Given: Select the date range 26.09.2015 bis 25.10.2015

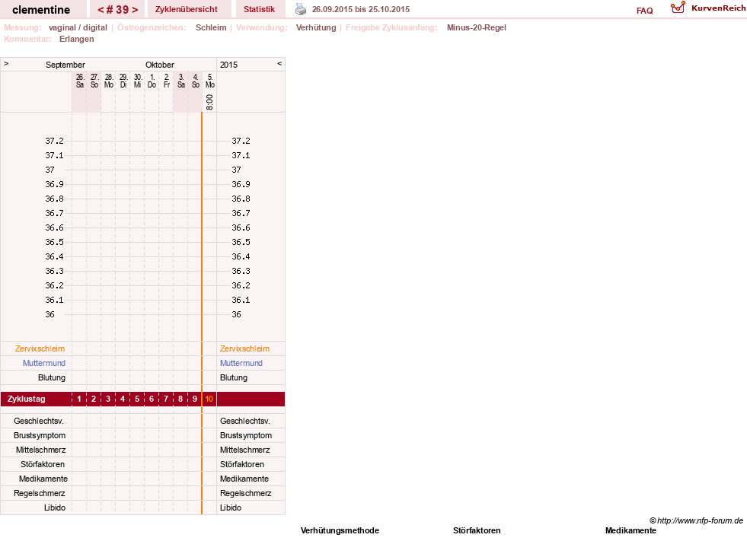Looking at the screenshot, I should click(x=361, y=9).
